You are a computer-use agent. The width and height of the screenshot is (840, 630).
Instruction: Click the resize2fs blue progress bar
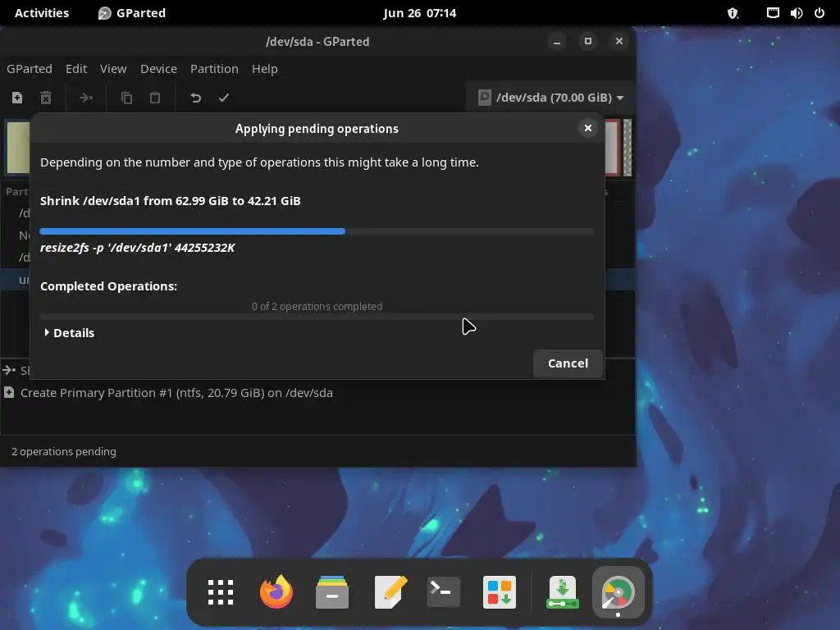pos(317,231)
